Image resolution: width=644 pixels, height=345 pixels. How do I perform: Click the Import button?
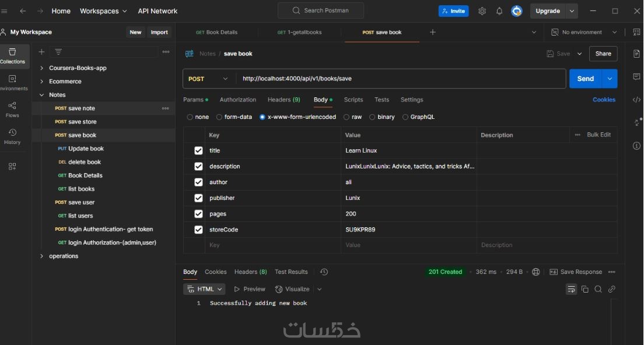159,32
